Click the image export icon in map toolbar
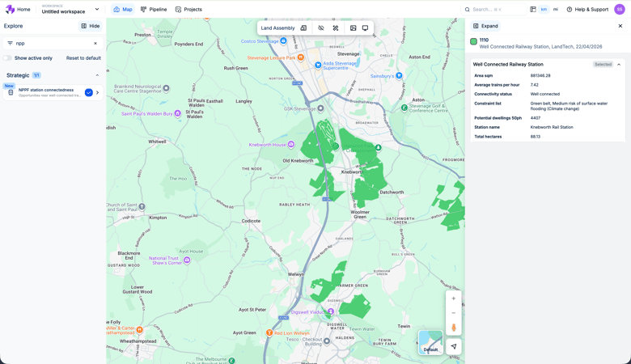 [x=353, y=28]
